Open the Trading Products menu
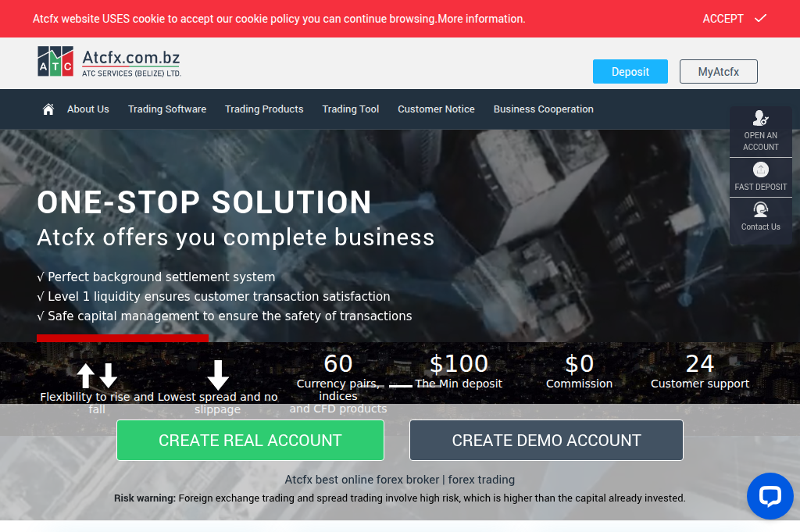Viewport: 800px width, 532px height. point(263,109)
